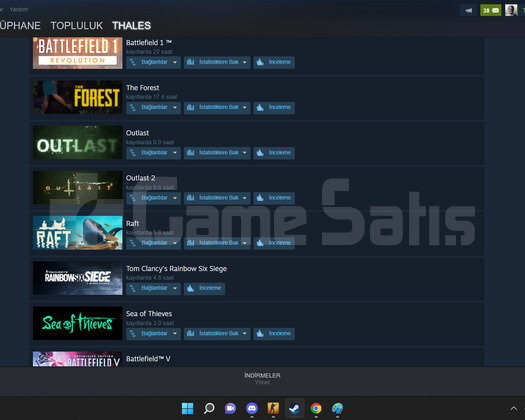This screenshot has width=525, height=420.
Task: Open the Rainbow Six Siege game thumbnail
Action: 78,278
